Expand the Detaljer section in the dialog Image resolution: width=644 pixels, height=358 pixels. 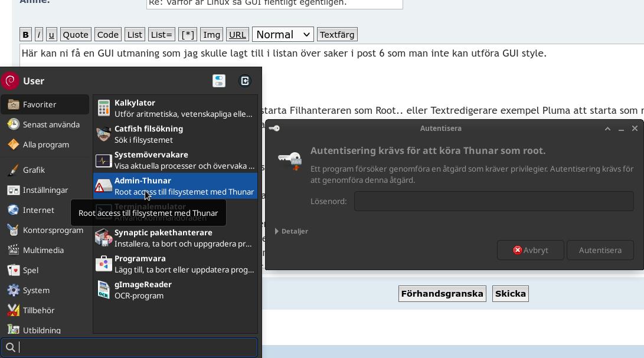tap(292, 231)
